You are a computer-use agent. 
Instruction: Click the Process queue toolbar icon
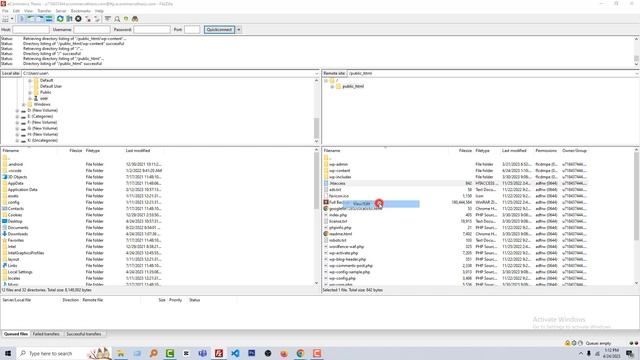tap(69, 19)
